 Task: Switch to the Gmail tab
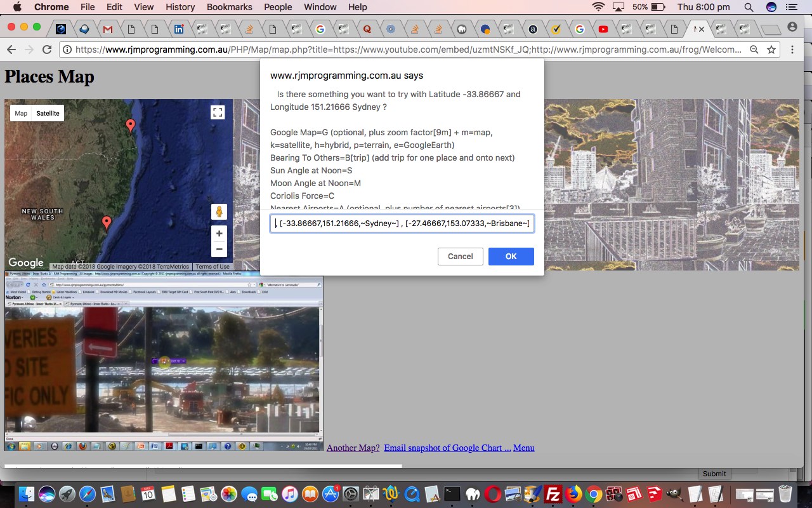(108, 29)
